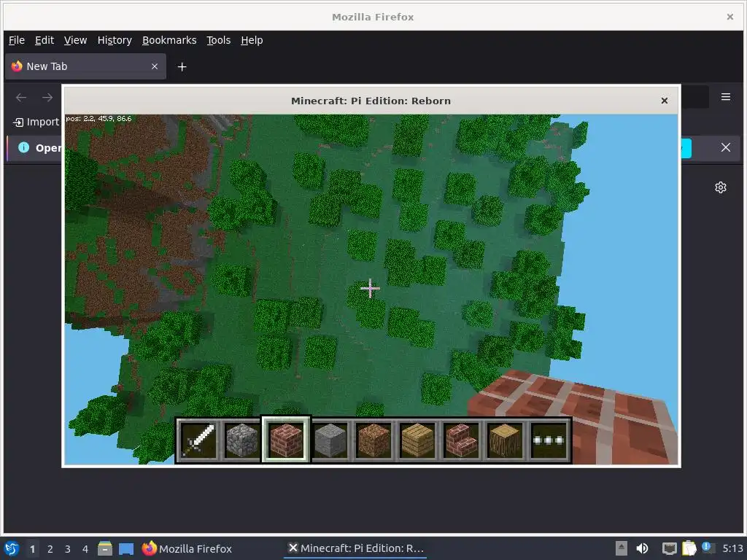The width and height of the screenshot is (747, 560).
Task: Close the Mozilla Firefox window
Action: 729,17
